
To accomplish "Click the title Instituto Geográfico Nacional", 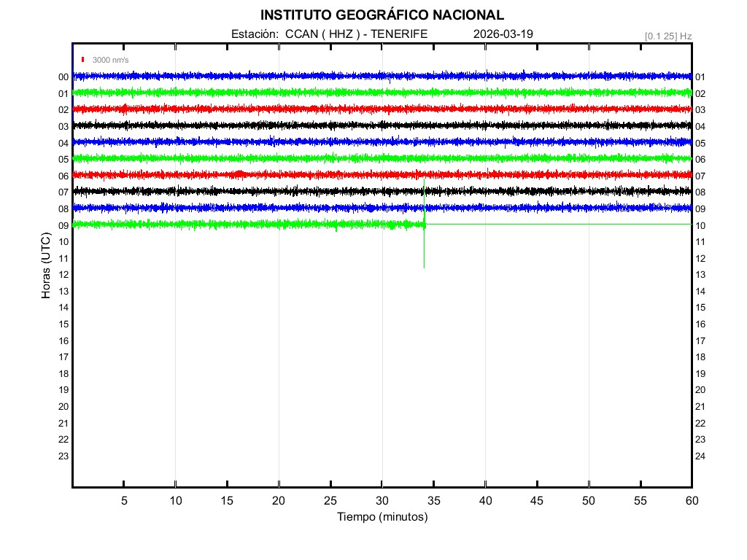I will 382,15.
